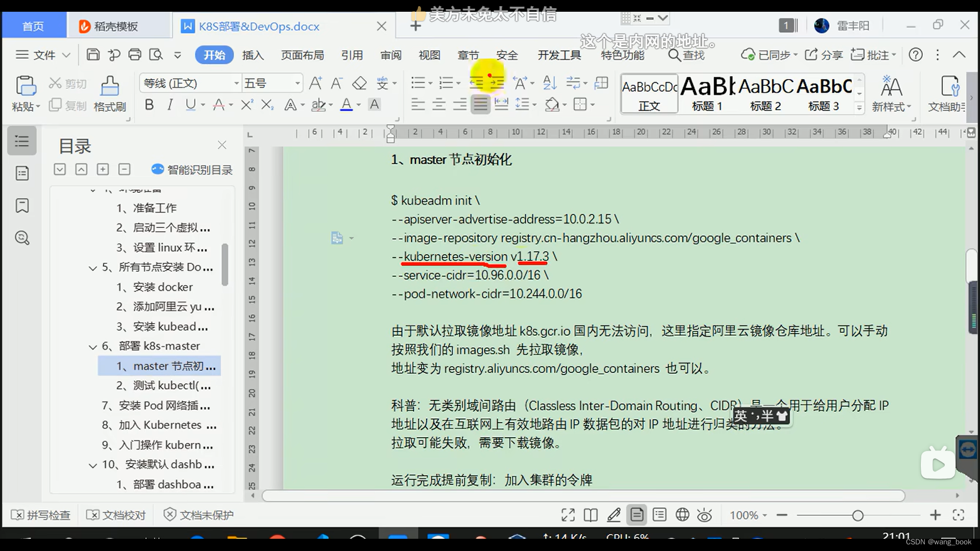Click the Print icon in quick toolbar

pos(135,55)
